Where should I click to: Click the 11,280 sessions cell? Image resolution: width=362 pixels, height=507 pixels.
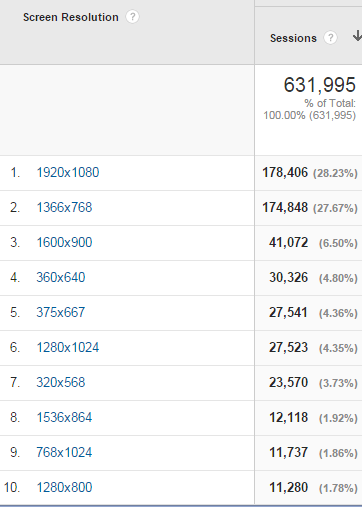tap(289, 488)
